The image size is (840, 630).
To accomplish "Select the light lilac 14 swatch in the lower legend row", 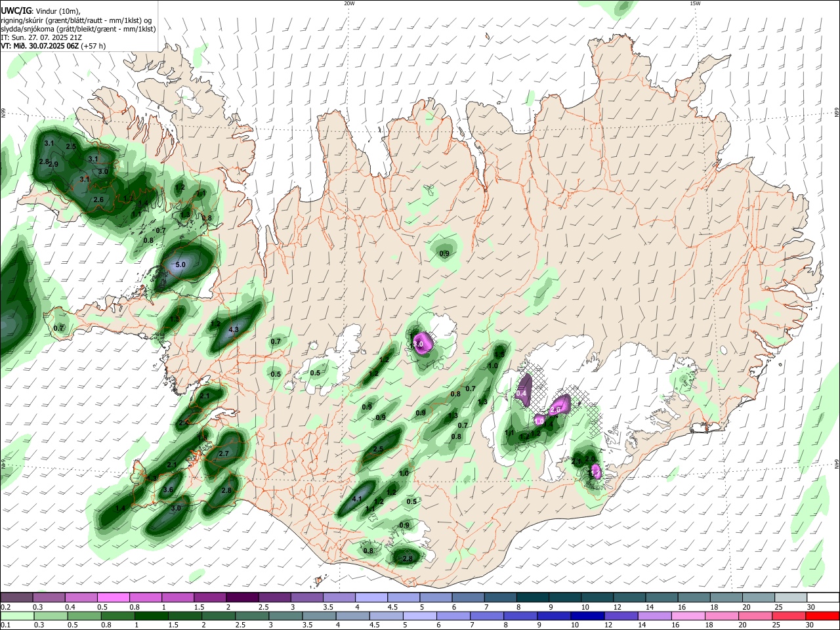I will point(655,616).
